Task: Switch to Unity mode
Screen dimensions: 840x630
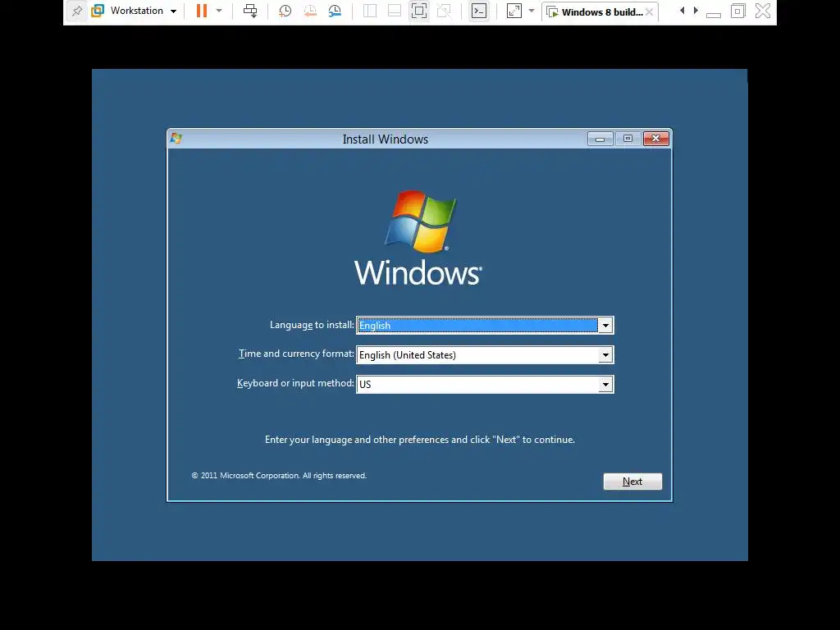Action: pyautogui.click(x=444, y=11)
